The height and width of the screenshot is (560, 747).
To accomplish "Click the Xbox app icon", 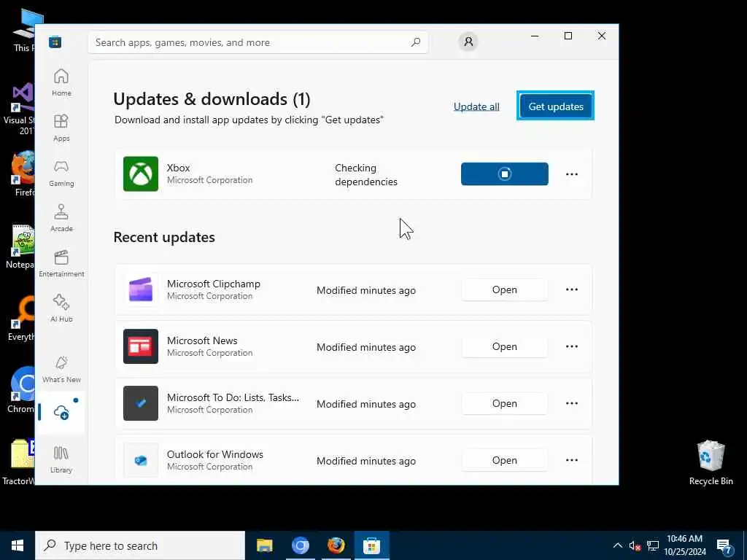I will pos(141,174).
